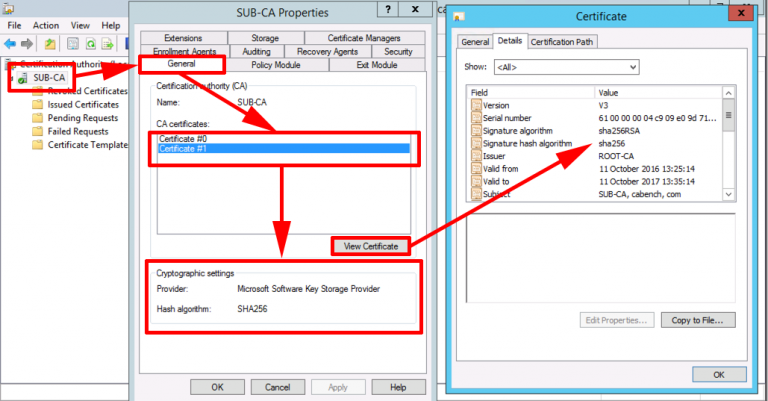Switch to the Certification Path tab

[562, 42]
